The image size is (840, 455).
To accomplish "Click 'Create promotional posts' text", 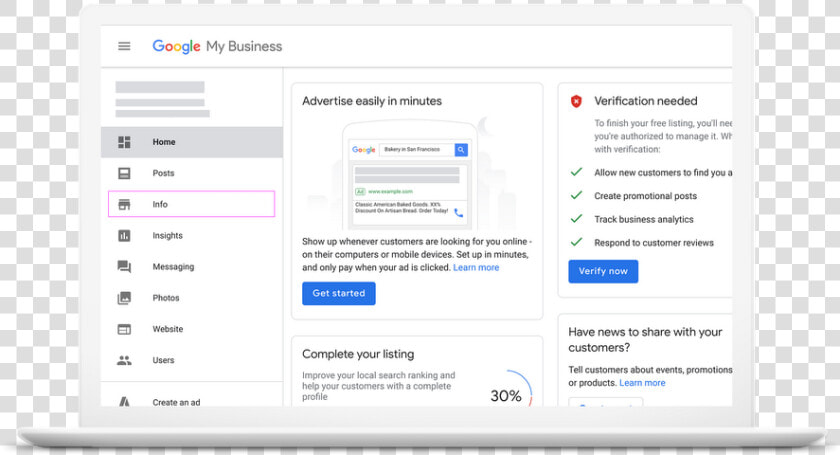I will [646, 196].
